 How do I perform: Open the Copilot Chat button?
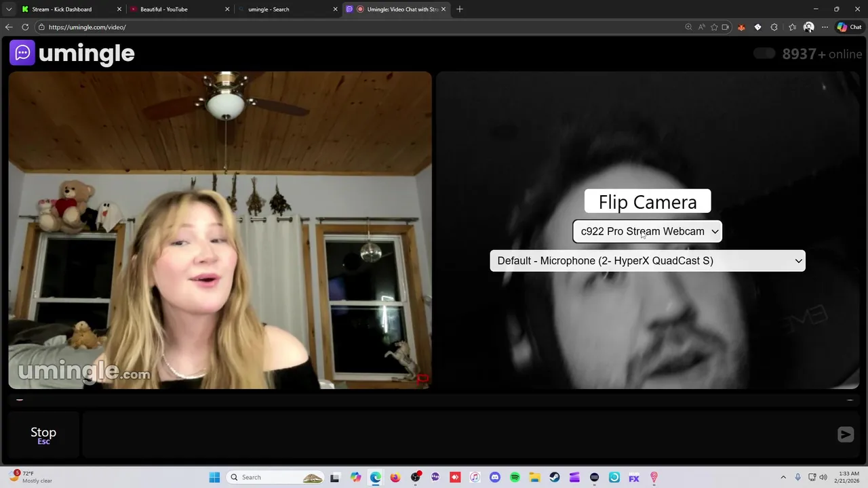[850, 27]
